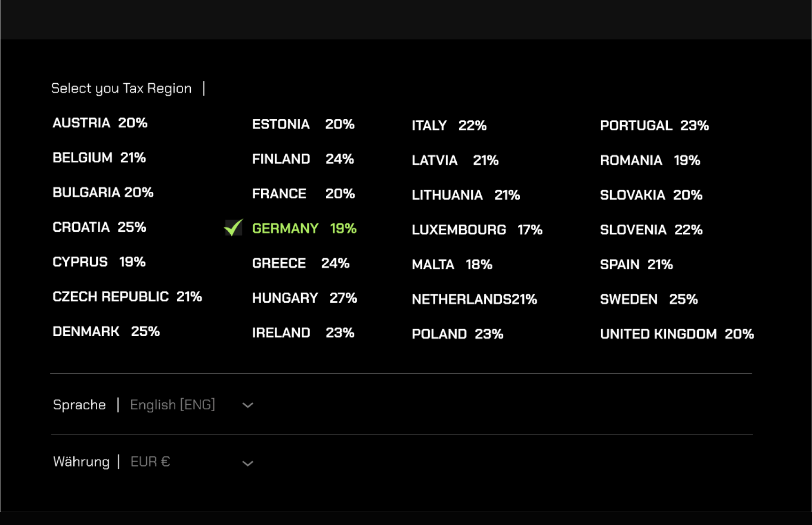Viewport: 812px width, 525px height.
Task: Click the green checkmark beside Germany
Action: coord(233,228)
